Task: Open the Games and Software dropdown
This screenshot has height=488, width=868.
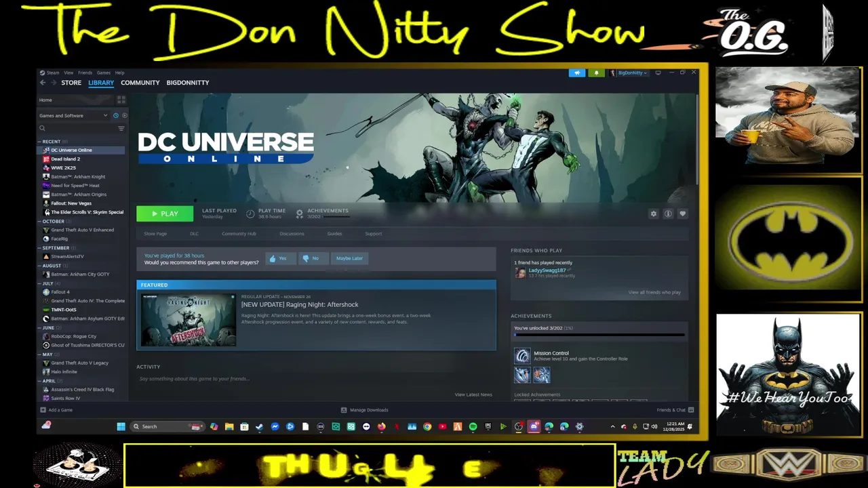Action: (73, 115)
